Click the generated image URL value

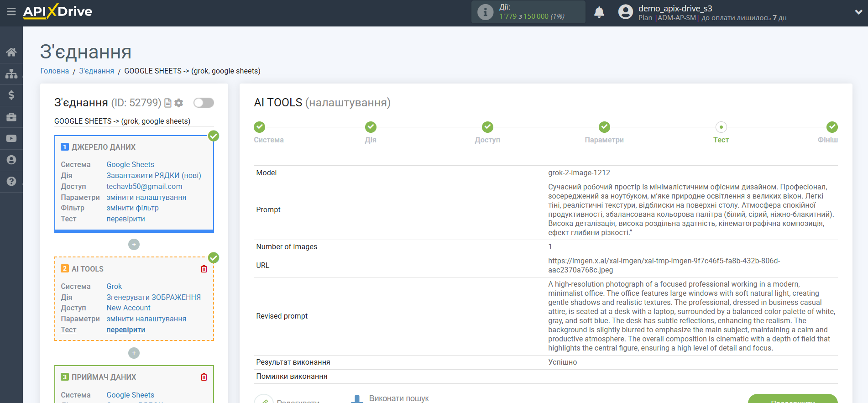[x=664, y=265]
